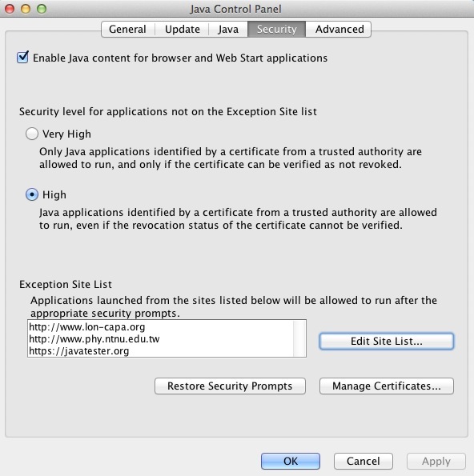Open the Update tab
The image size is (474, 476).
[182, 29]
